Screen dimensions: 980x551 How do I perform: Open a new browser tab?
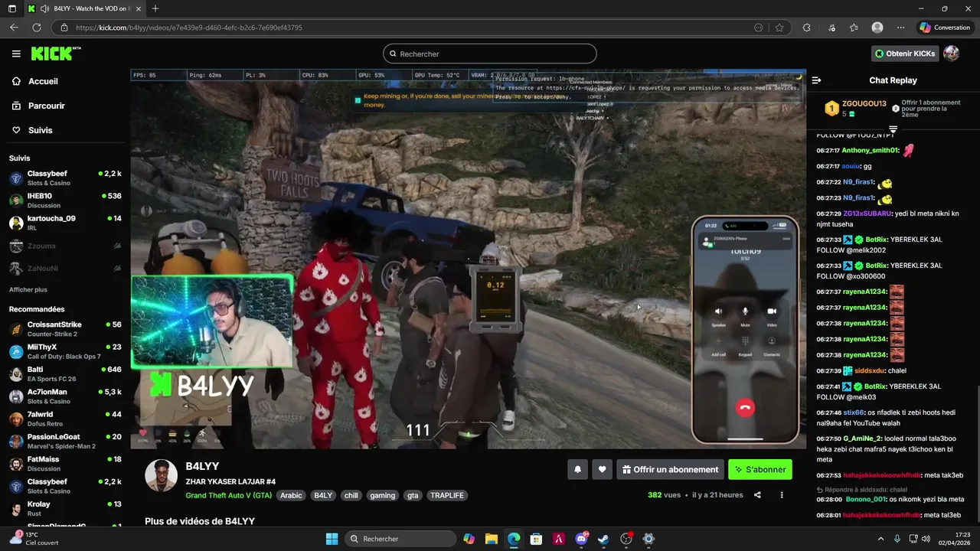tap(155, 8)
